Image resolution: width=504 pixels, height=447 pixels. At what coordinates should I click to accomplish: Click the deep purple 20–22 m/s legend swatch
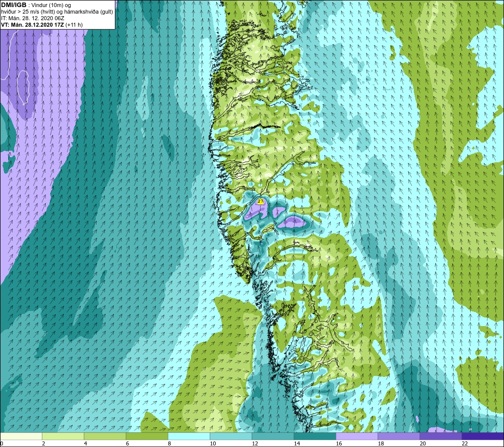click(440, 436)
